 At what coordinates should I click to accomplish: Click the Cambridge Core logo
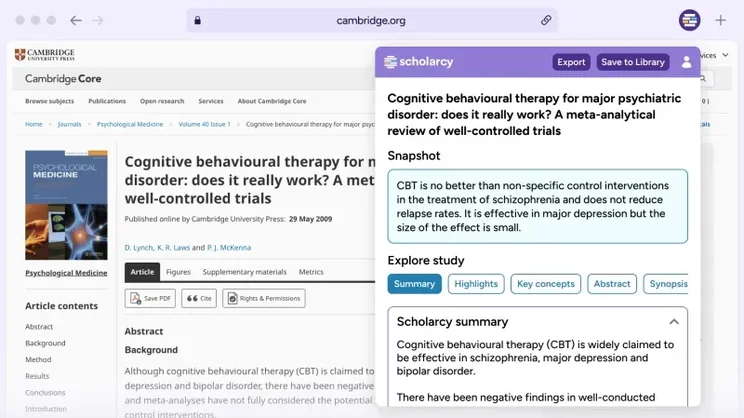click(x=63, y=79)
